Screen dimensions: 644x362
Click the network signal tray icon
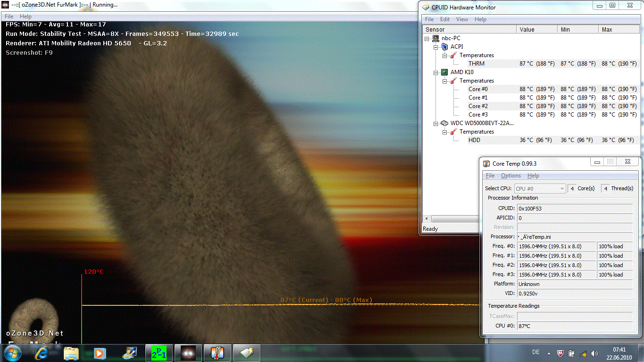coord(583,353)
